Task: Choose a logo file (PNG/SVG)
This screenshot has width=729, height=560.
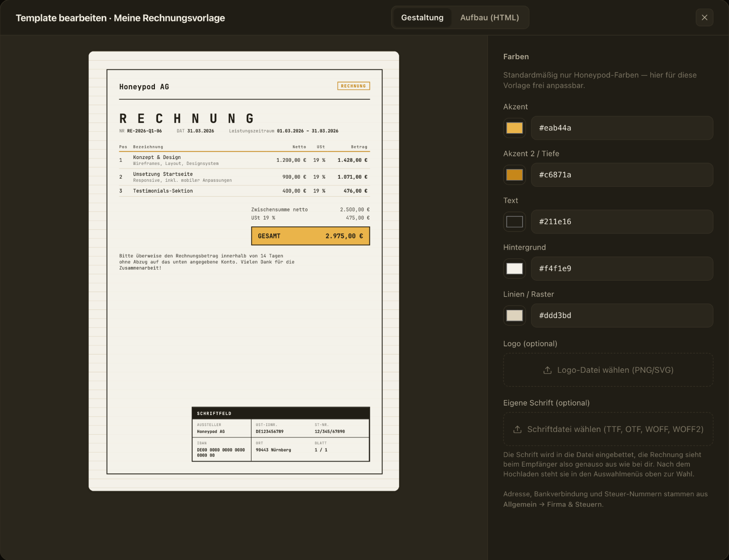Action: [608, 370]
